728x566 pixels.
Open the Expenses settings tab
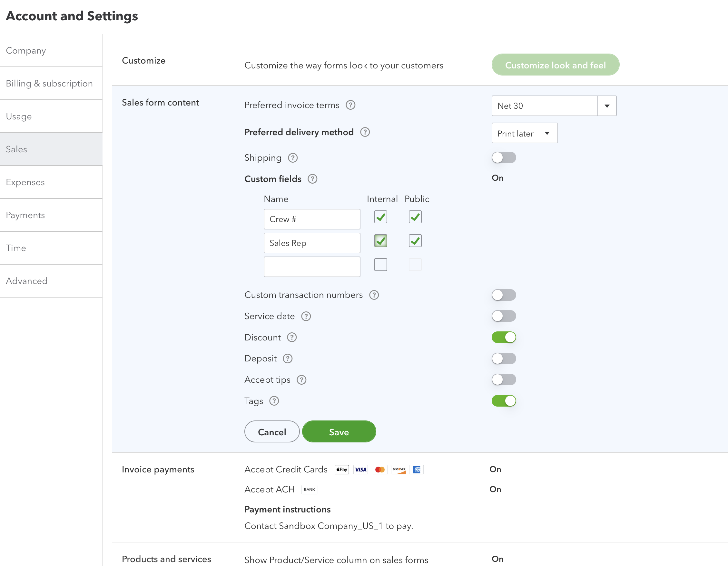click(x=25, y=182)
